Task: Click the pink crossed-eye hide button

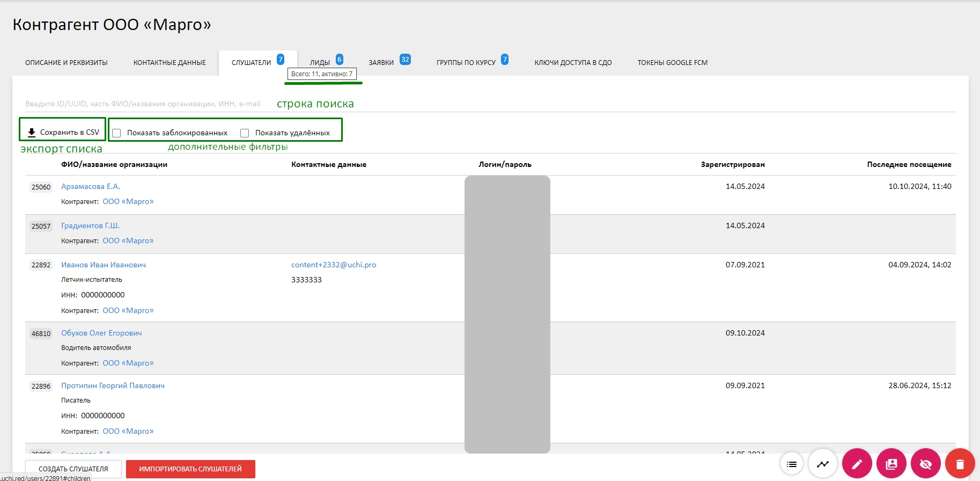Action: (926, 463)
